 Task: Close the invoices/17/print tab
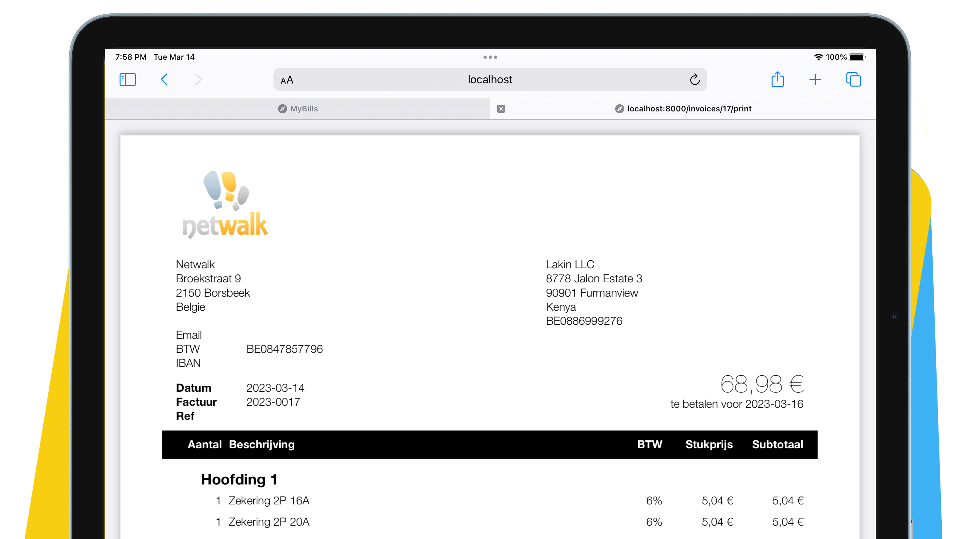coord(501,109)
